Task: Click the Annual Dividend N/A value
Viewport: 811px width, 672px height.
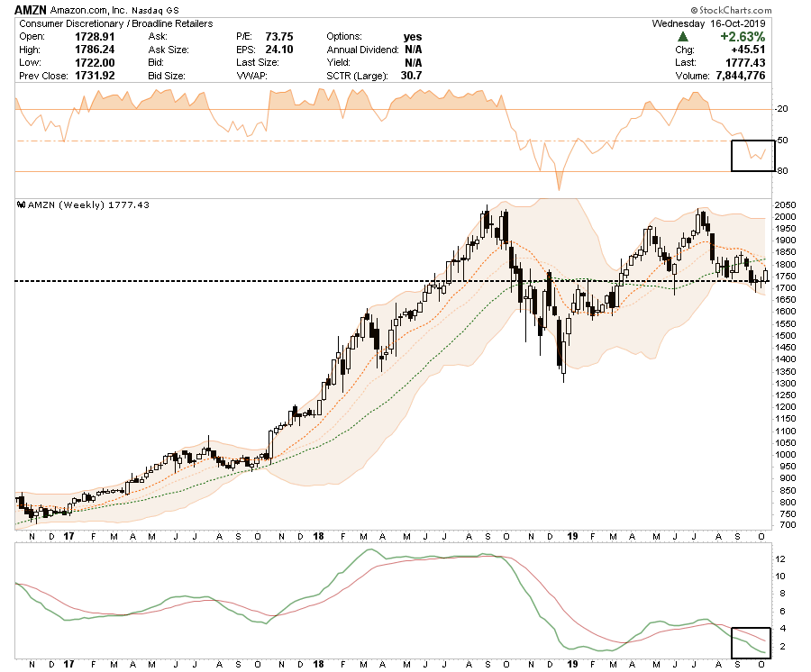Action: point(414,50)
